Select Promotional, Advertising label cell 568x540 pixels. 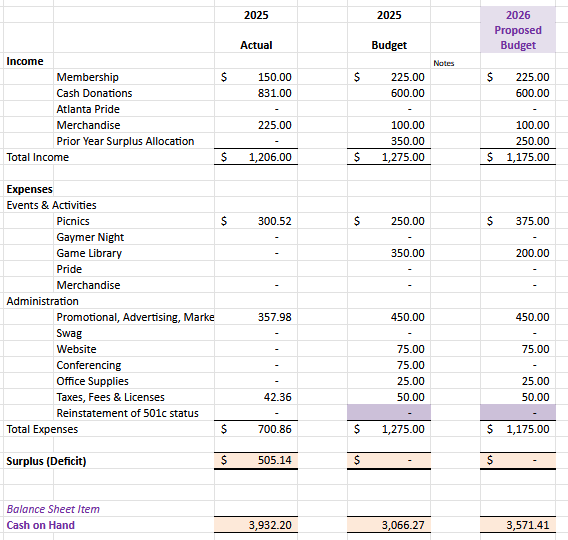click(x=135, y=317)
